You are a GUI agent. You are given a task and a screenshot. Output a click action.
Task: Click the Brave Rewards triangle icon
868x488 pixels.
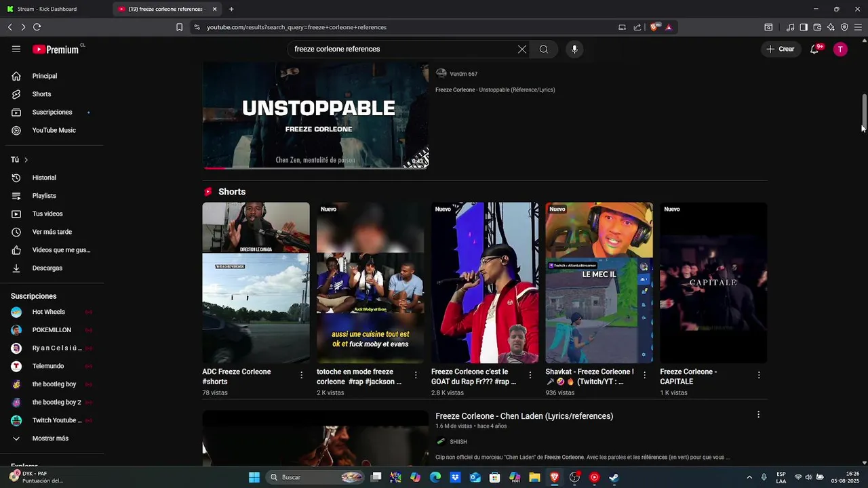[x=669, y=27]
